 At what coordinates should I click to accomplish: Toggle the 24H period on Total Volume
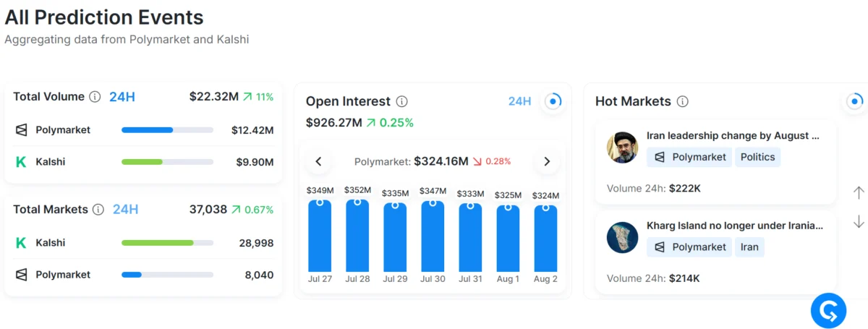click(x=122, y=96)
